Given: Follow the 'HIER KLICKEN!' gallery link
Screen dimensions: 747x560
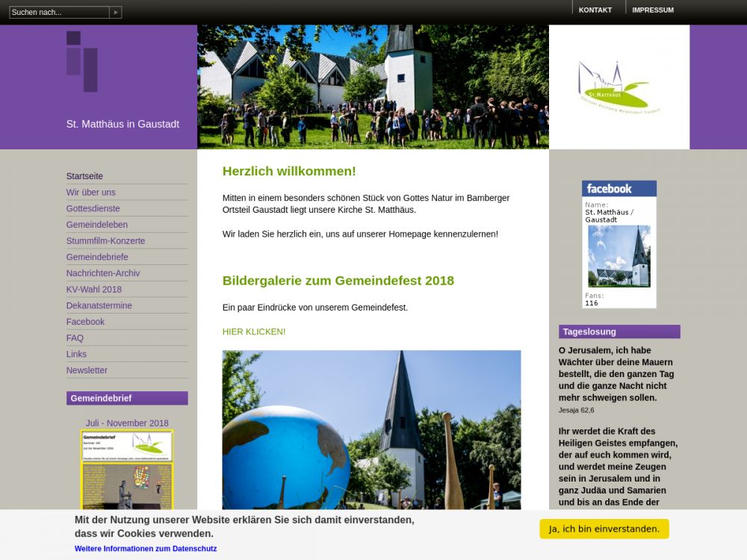Looking at the screenshot, I should (253, 332).
